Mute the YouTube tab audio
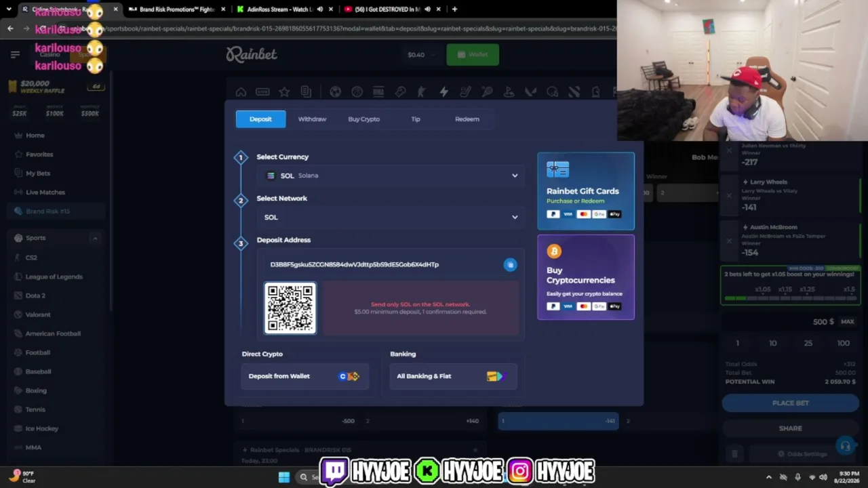Viewport: 868px width, 488px height. [x=427, y=9]
